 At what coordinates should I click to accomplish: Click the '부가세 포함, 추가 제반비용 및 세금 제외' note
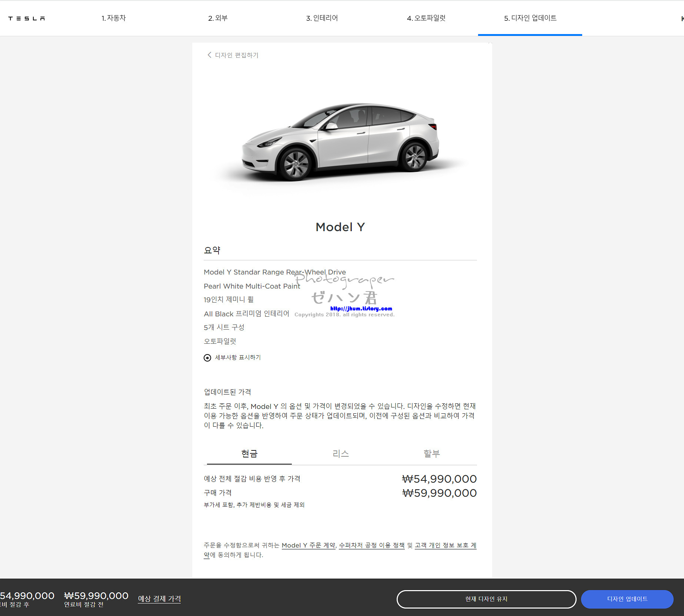pyautogui.click(x=254, y=505)
